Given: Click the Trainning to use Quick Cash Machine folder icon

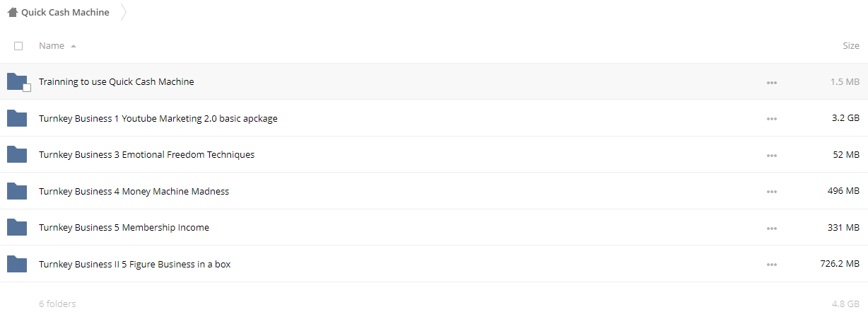Looking at the screenshot, I should click(17, 81).
